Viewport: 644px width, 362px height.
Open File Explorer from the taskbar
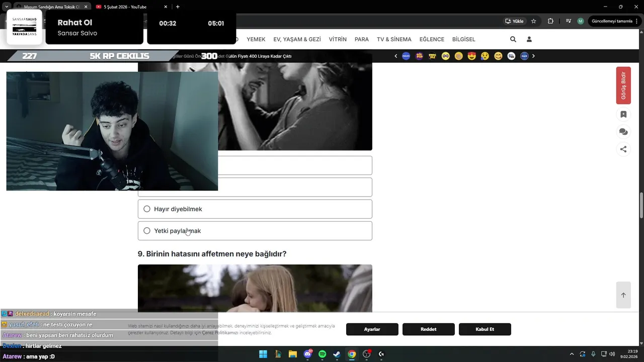pos(293,354)
